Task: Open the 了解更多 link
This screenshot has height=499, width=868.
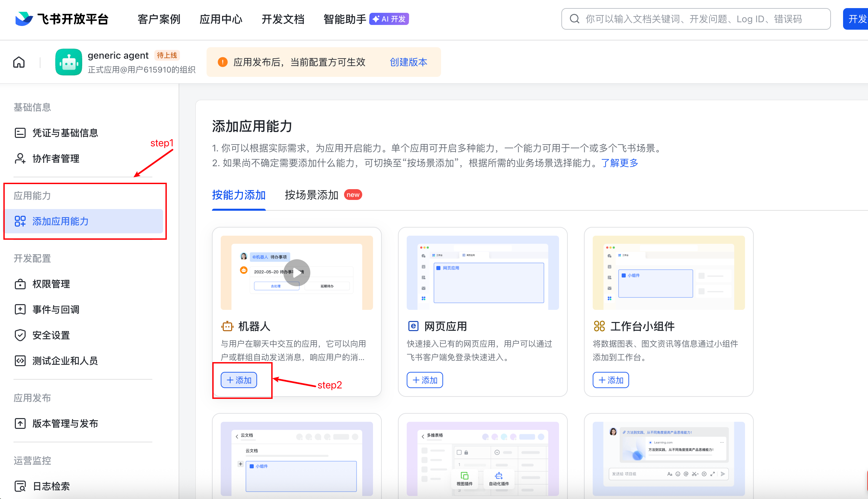Action: click(x=620, y=163)
